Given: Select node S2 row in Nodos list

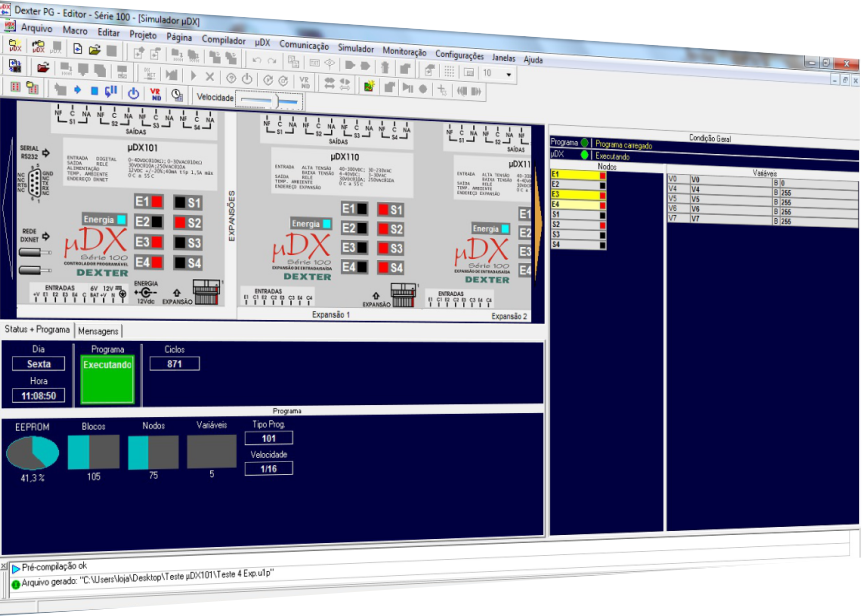Looking at the screenshot, I should (x=578, y=225).
